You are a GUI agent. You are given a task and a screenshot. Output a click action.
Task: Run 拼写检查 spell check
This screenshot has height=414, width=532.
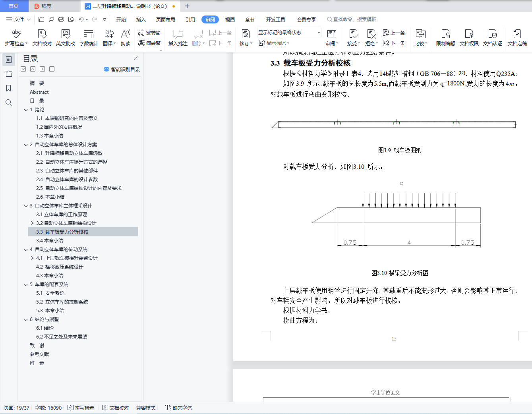[x=16, y=38]
